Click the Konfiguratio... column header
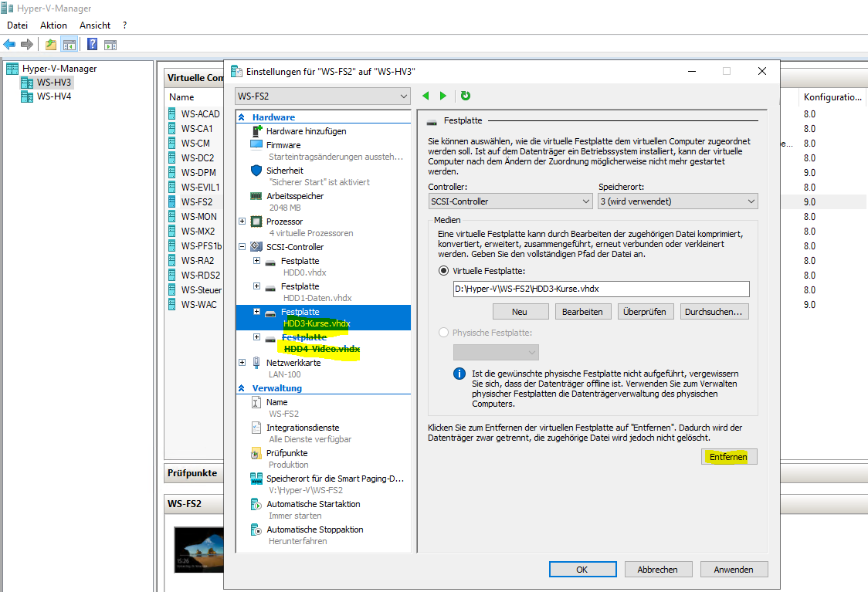 point(832,96)
